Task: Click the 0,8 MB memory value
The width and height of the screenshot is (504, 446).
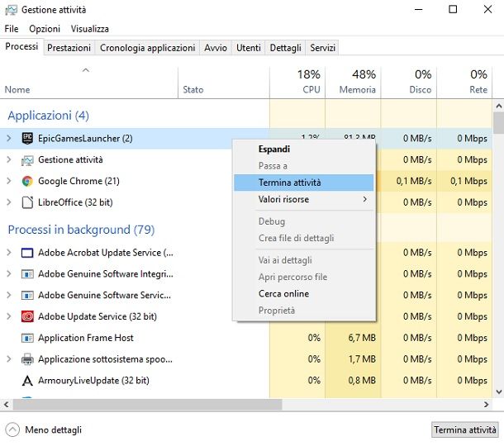Action: 362,381
